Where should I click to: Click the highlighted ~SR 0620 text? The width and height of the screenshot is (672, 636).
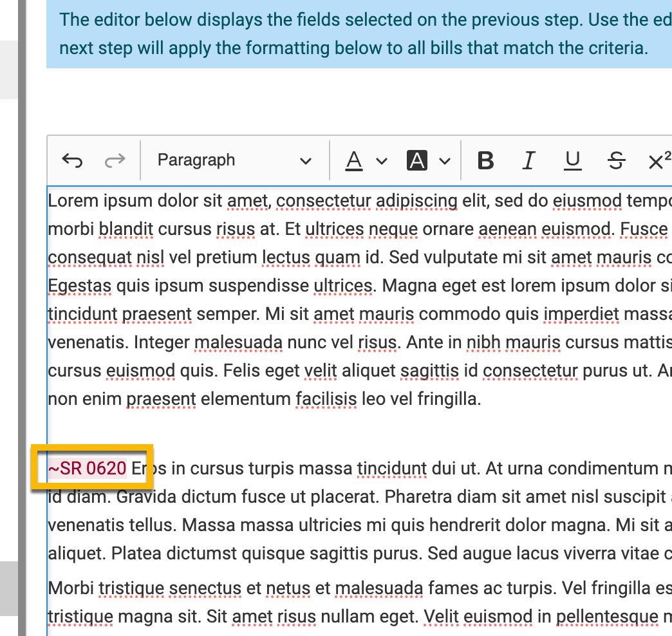[x=87, y=468]
